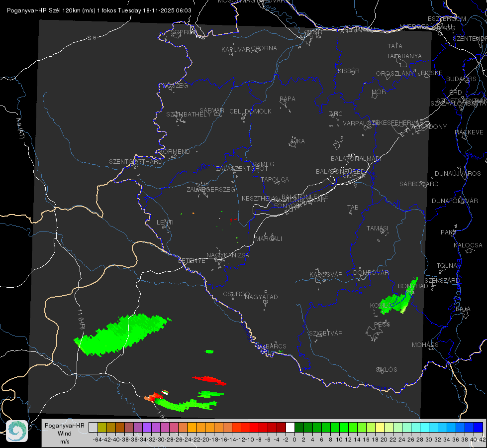The width and height of the screenshot is (487, 448).
Task: Click the MÓR label
Action: [379, 92]
